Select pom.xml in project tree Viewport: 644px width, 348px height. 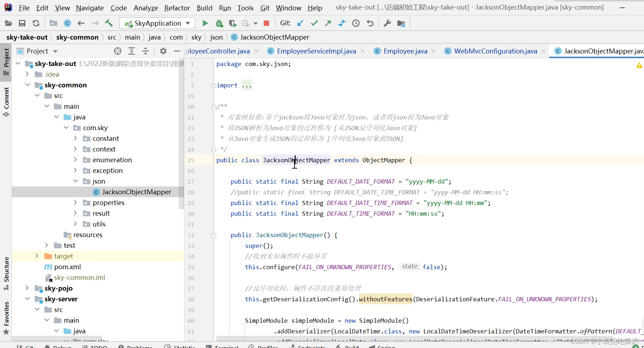[x=67, y=267]
